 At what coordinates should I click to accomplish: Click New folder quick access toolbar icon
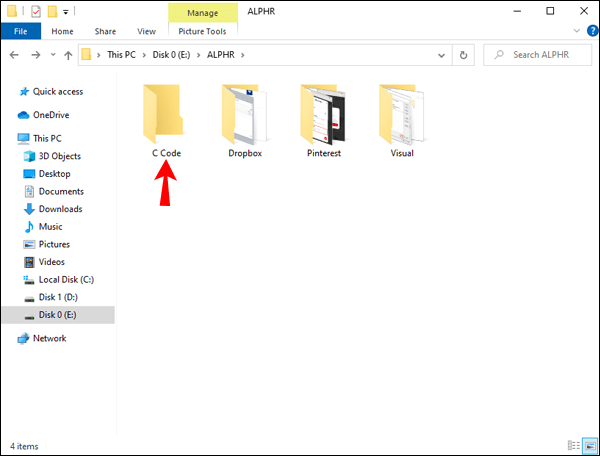coord(52,11)
